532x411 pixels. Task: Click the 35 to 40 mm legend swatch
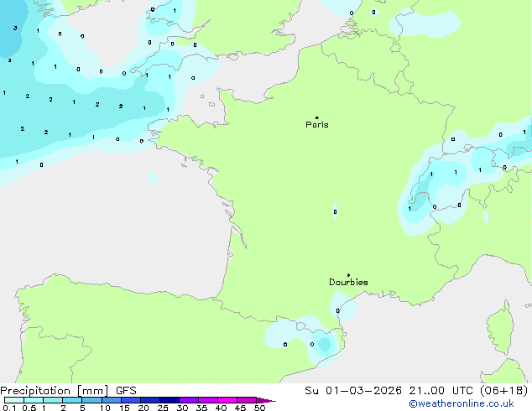coord(208,400)
